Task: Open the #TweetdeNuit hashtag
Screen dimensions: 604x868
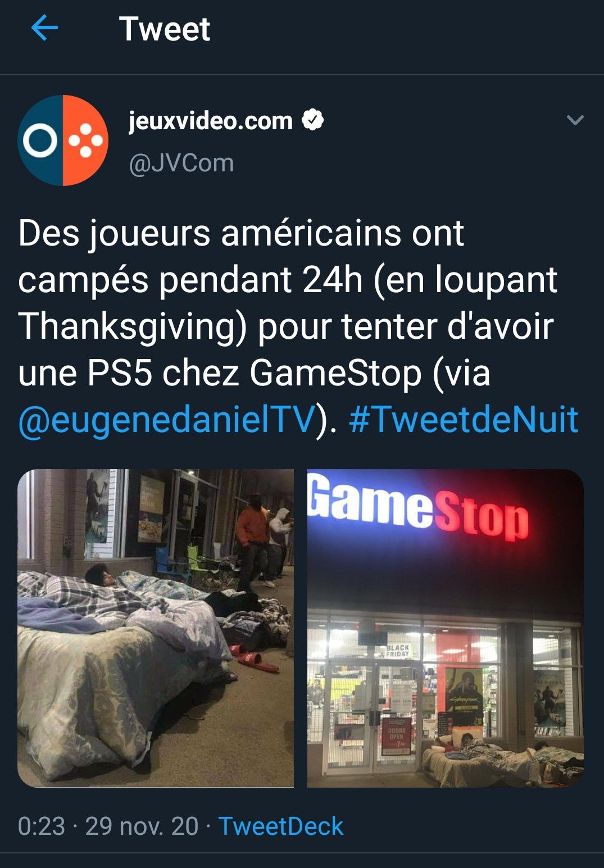Action: coord(464,419)
